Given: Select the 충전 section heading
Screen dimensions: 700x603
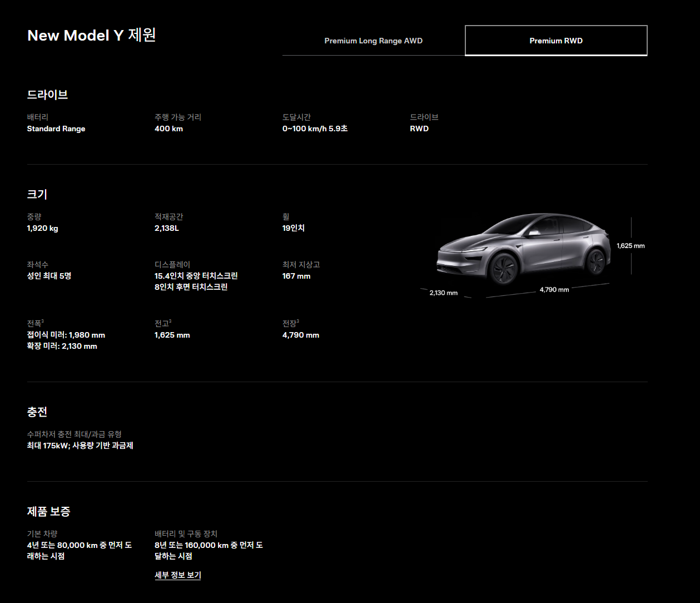Looking at the screenshot, I should coord(37,412).
